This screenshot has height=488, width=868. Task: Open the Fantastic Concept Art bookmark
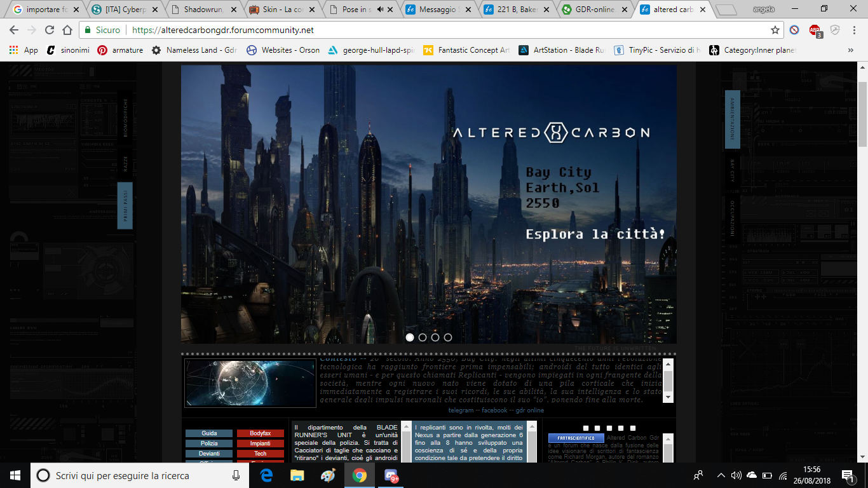click(x=467, y=50)
